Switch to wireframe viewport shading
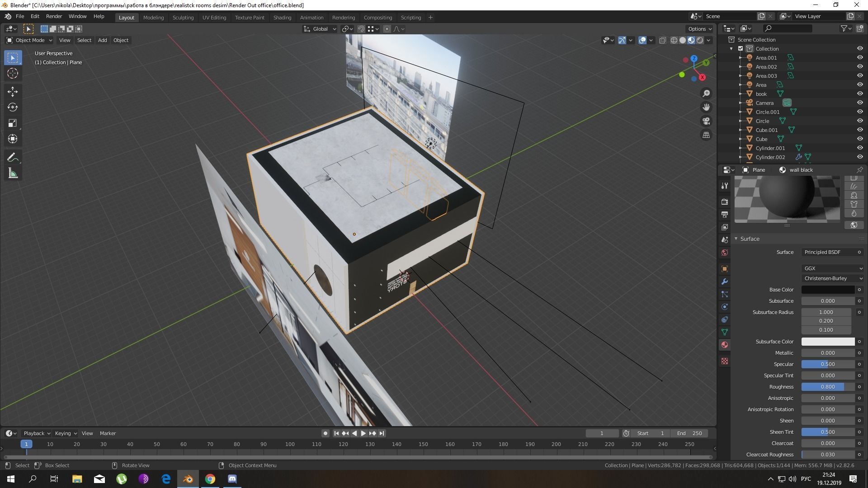This screenshot has height=488, width=868. (674, 40)
